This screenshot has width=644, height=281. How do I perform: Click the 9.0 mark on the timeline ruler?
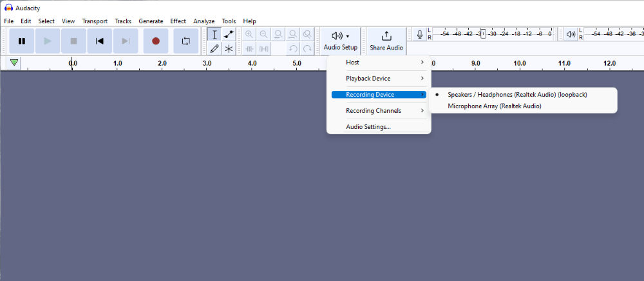(x=476, y=63)
